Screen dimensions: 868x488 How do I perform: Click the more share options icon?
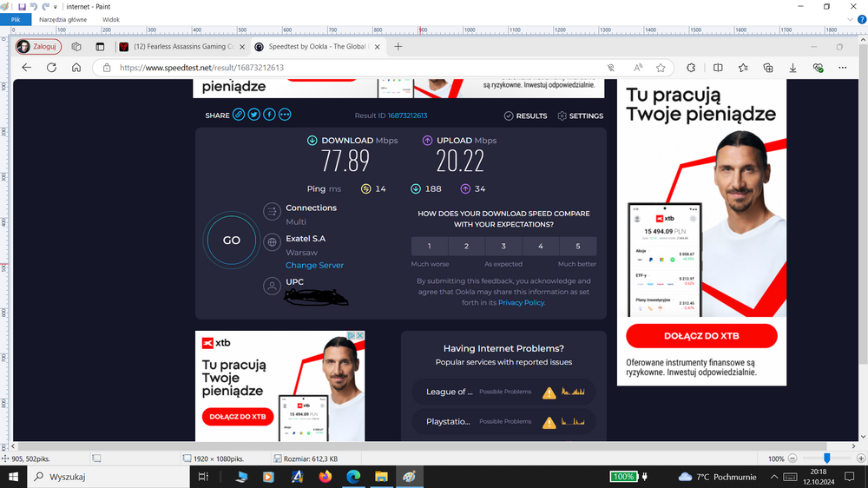point(285,115)
